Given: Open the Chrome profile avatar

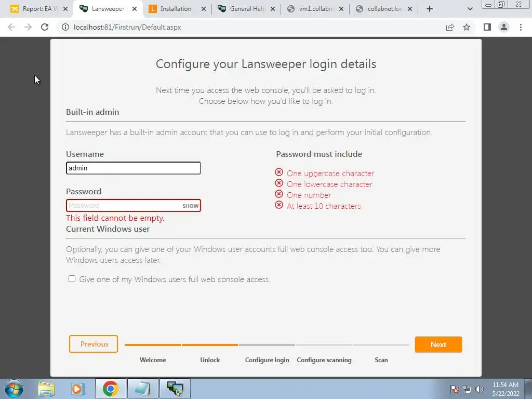Looking at the screenshot, I should coord(504,27).
